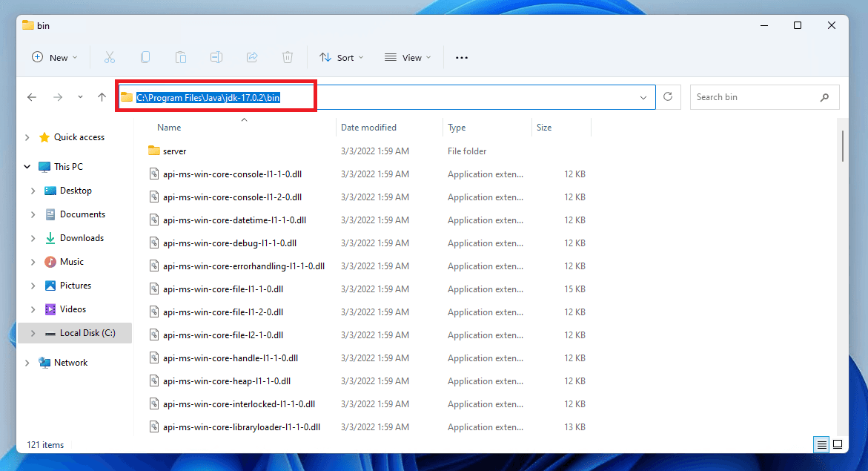Switch to details view layout icon
The image size is (868, 471).
pos(822,444)
